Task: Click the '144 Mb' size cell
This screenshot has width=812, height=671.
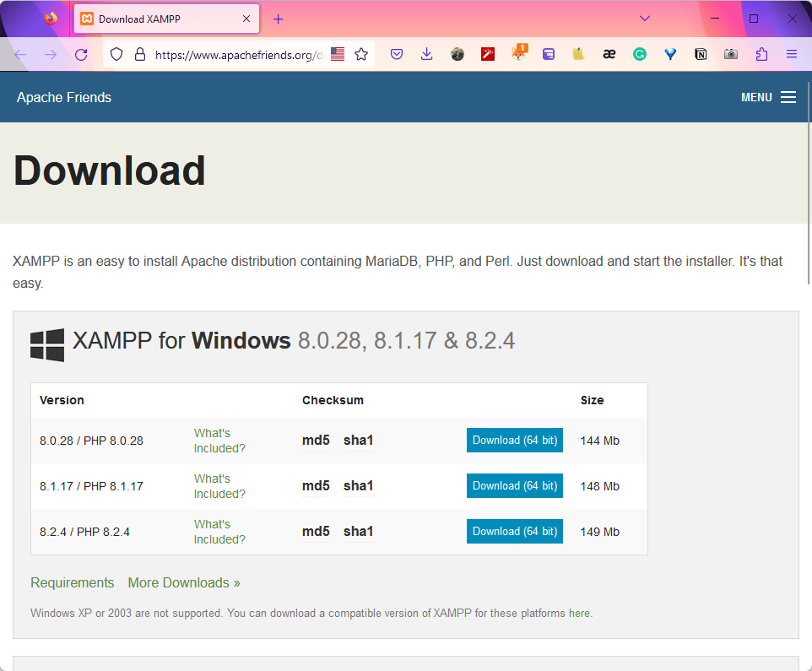Action: (x=599, y=441)
